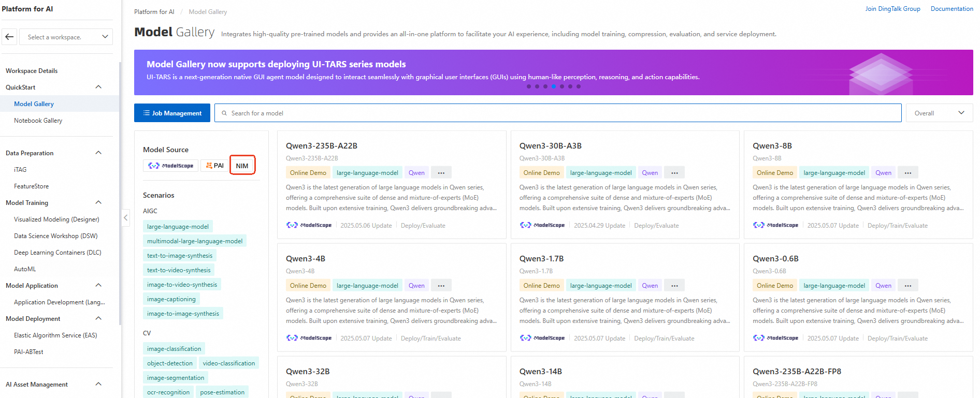Select the last banner carousel dot
This screenshot has height=398, width=980.
(x=579, y=86)
